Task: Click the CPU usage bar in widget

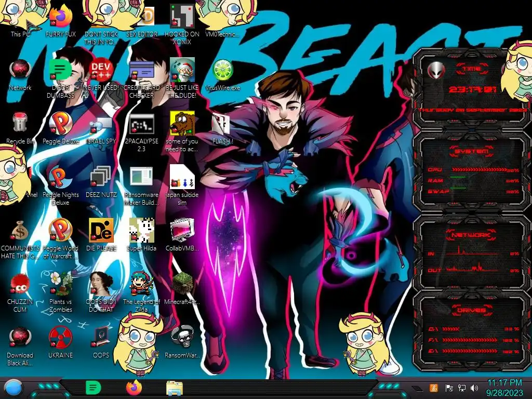Action: [478, 170]
